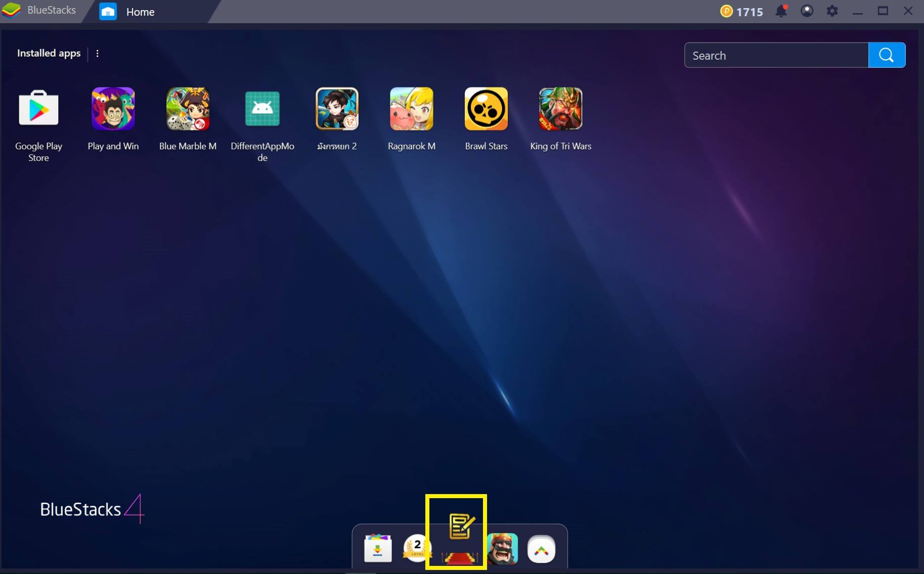Open the settings gear in title bar
The height and width of the screenshot is (574, 924).
832,11
